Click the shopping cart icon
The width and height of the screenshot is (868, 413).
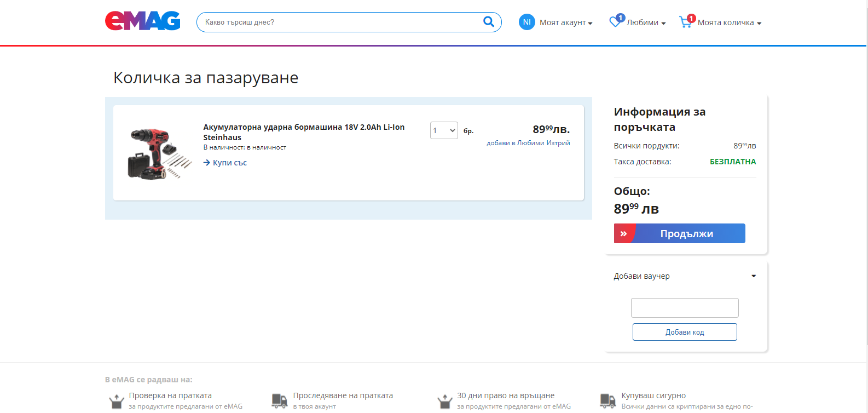click(686, 22)
